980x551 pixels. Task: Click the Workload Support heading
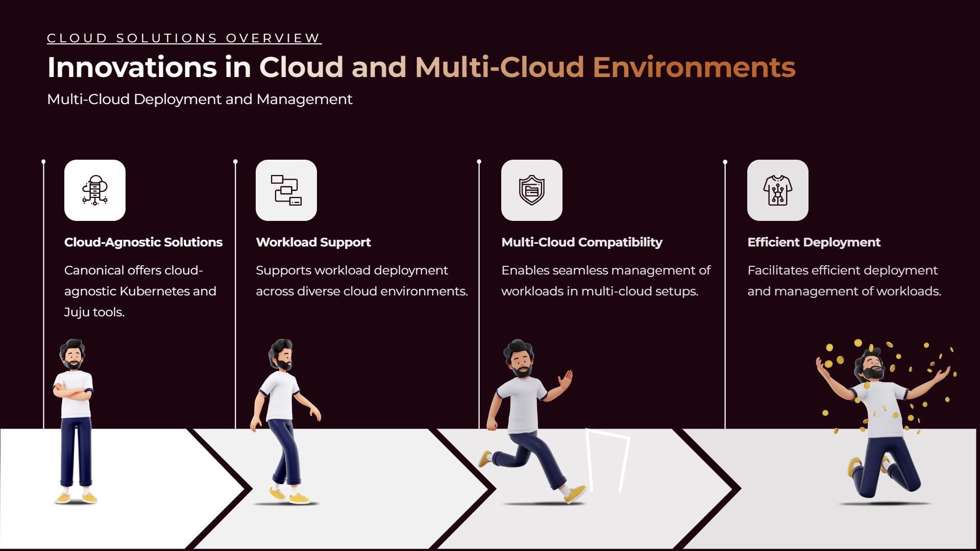pos(313,242)
